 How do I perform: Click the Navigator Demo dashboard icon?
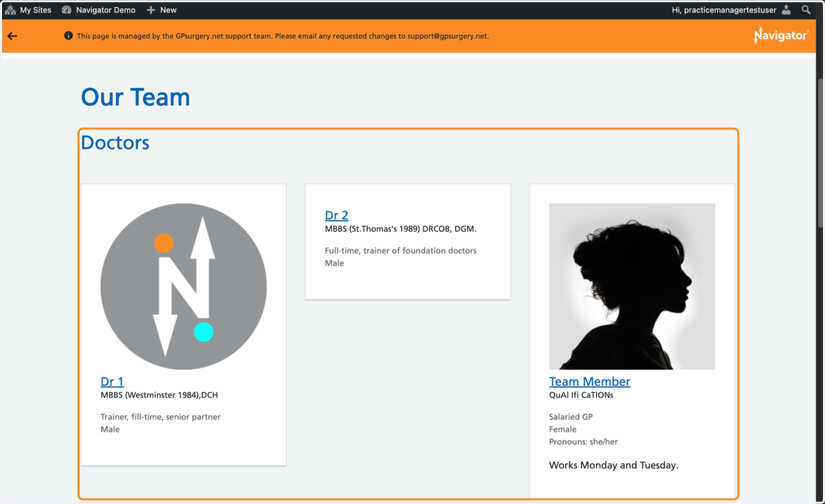(67, 10)
